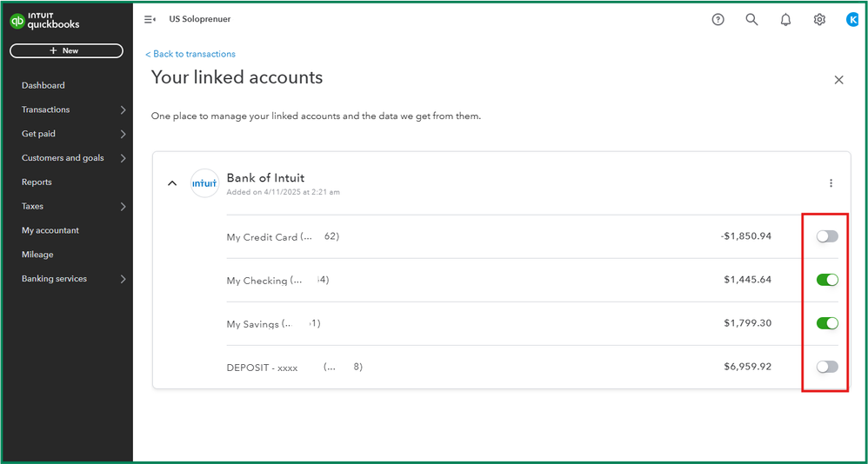Viewport: 868px width, 464px height.
Task: Disable the My Checking account toggle
Action: tap(827, 280)
